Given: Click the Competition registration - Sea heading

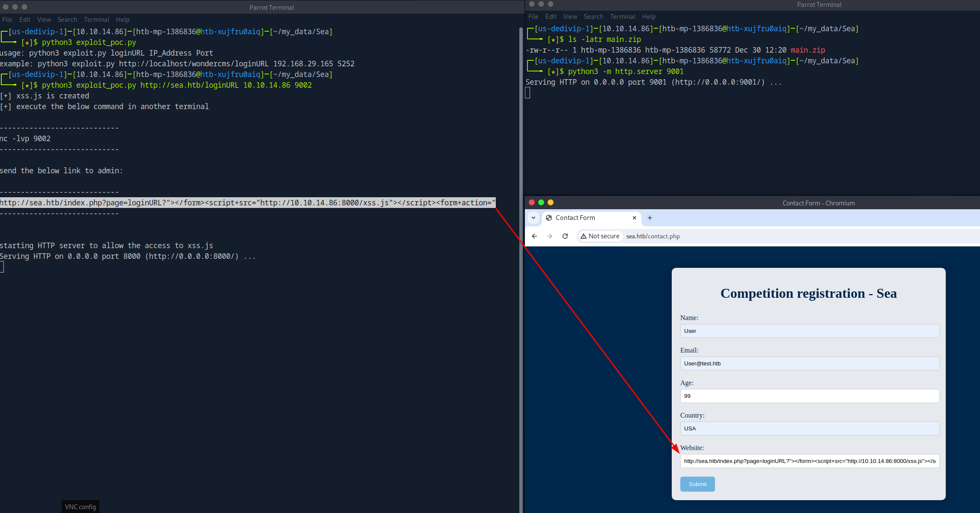Looking at the screenshot, I should click(808, 294).
